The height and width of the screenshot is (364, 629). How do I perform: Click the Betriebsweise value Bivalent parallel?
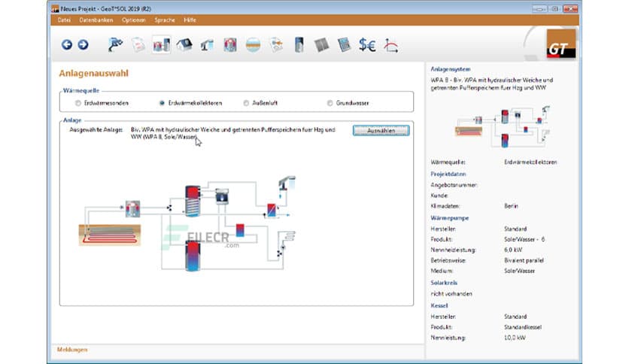[524, 260]
